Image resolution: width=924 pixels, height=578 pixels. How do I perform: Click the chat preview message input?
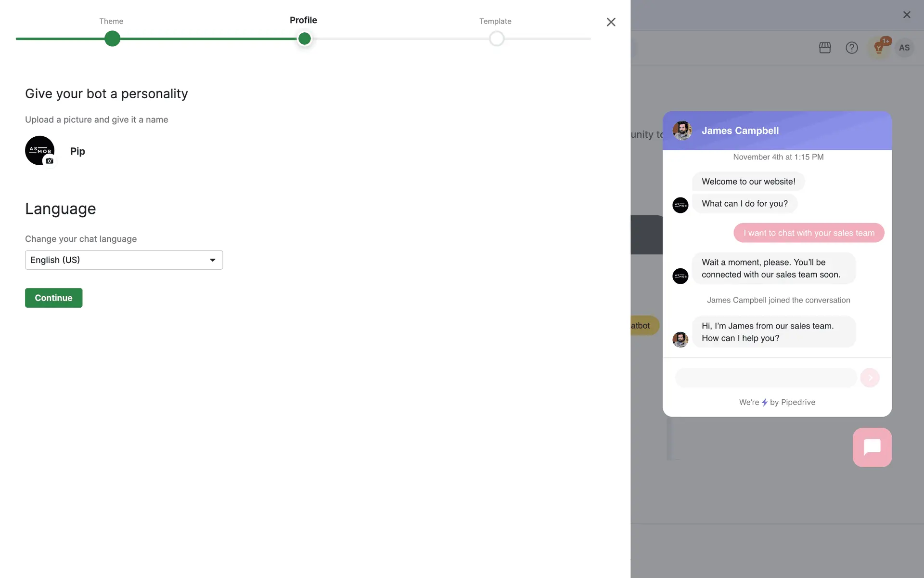765,378
